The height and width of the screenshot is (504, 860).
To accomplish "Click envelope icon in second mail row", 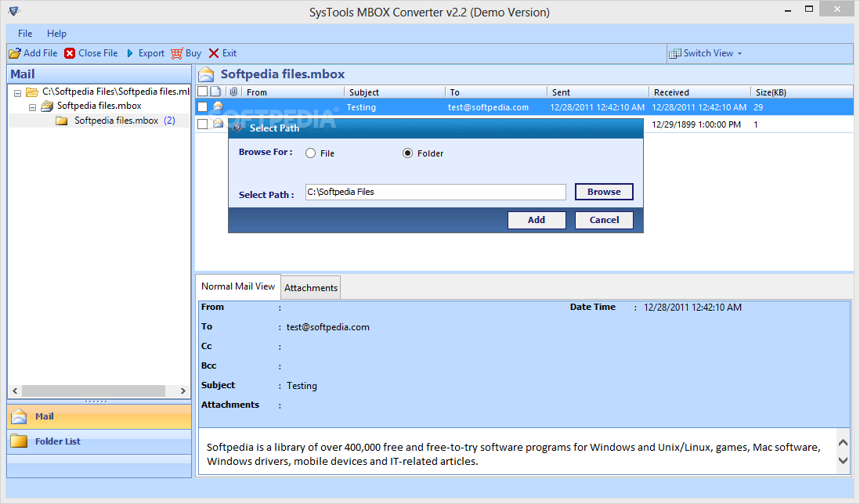I will [x=218, y=124].
